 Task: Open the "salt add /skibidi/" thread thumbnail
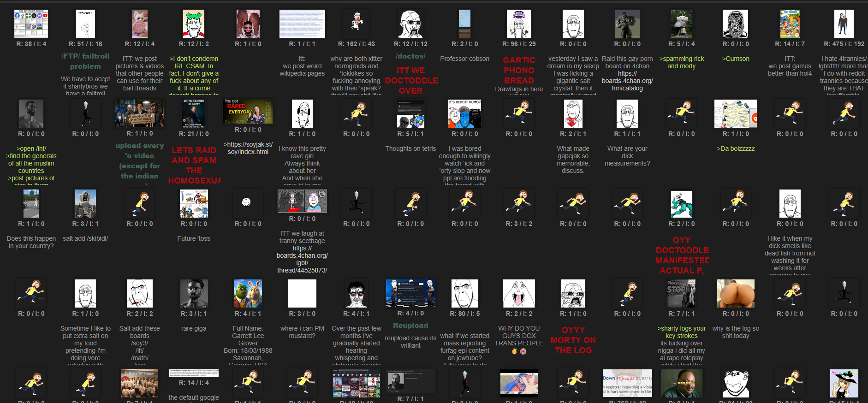pyautogui.click(x=85, y=203)
